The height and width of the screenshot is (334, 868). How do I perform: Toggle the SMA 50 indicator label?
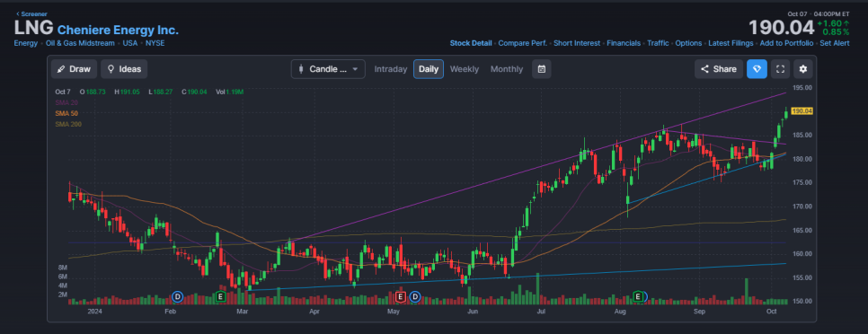click(x=66, y=113)
